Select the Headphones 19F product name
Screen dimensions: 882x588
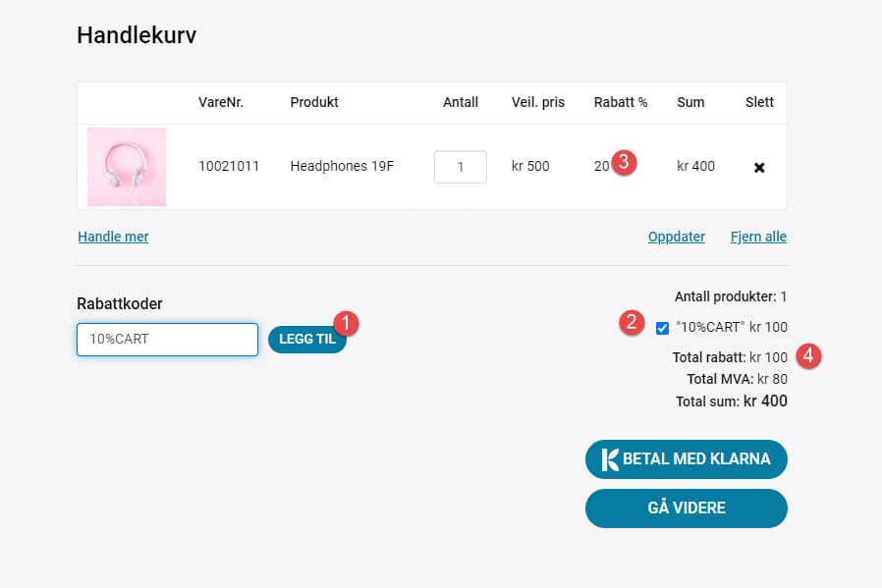341,166
